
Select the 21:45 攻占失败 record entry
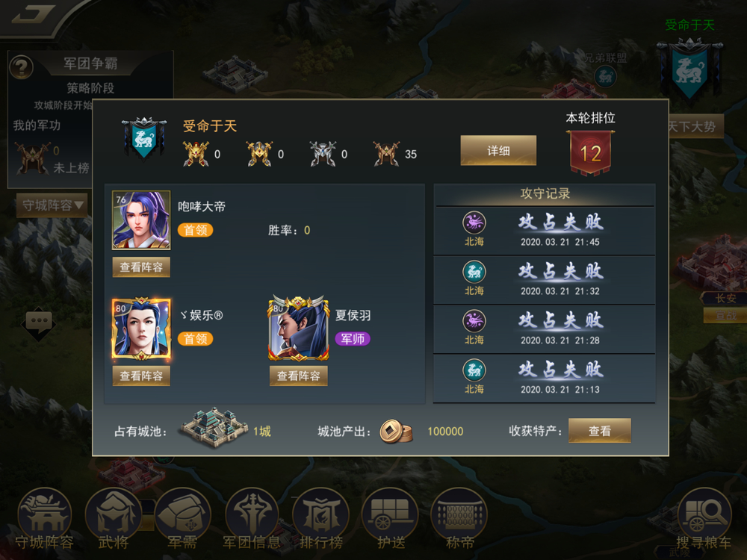point(544,231)
